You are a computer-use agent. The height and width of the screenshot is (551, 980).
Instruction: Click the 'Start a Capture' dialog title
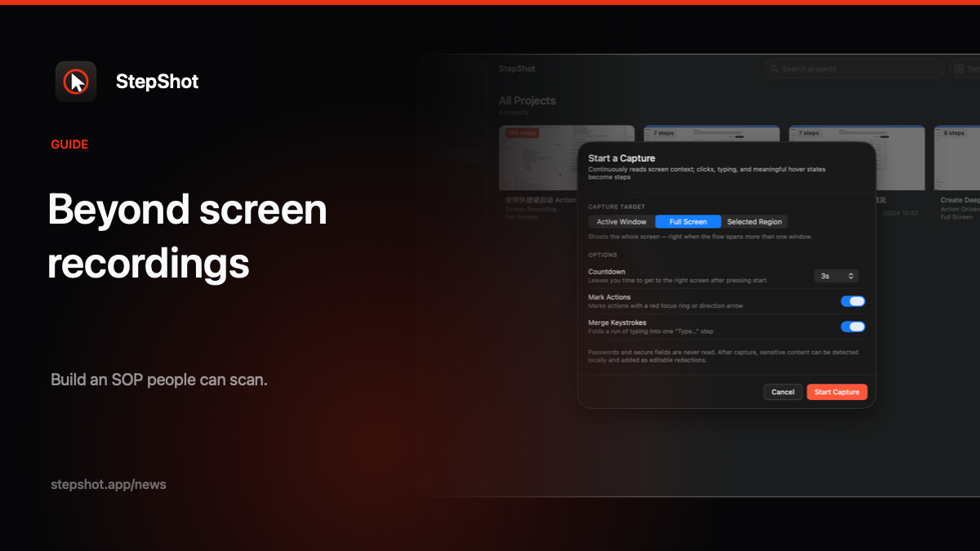621,158
